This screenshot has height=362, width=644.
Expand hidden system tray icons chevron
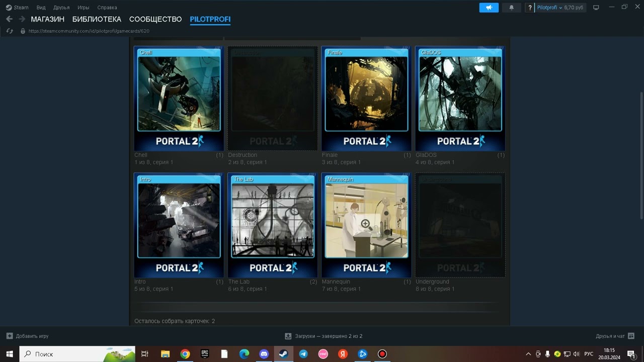528,354
